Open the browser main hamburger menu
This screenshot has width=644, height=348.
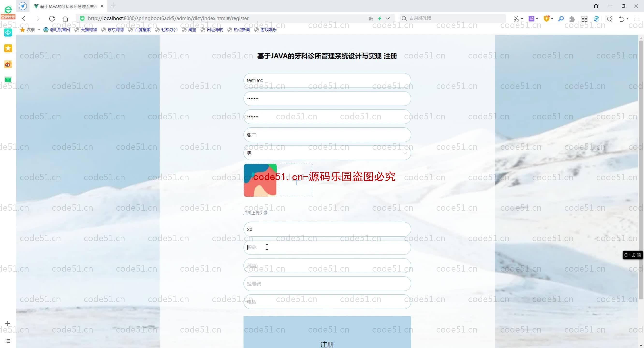pos(637,19)
